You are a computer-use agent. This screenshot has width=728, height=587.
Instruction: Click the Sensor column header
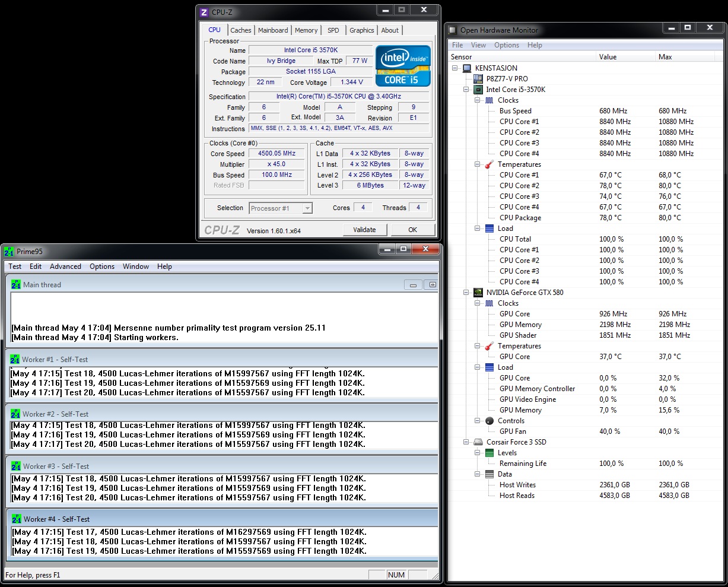click(x=522, y=57)
